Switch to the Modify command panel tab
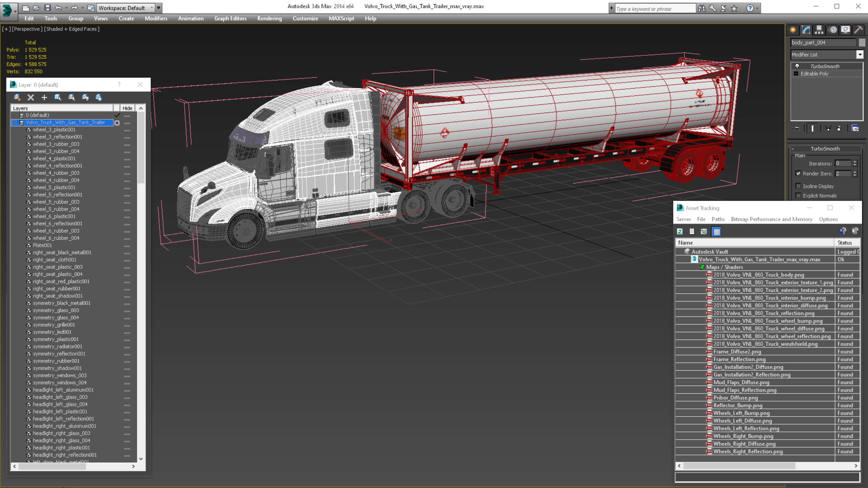The image size is (868, 488). point(806,30)
